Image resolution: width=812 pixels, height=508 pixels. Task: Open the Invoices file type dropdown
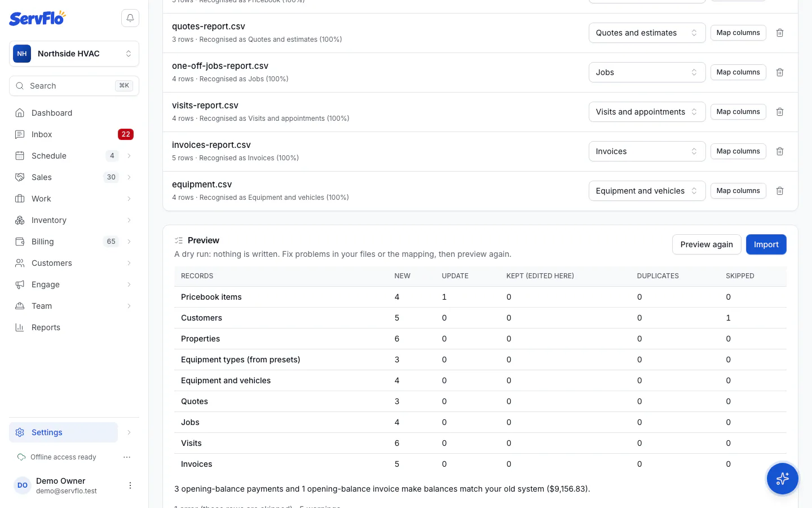(647, 151)
